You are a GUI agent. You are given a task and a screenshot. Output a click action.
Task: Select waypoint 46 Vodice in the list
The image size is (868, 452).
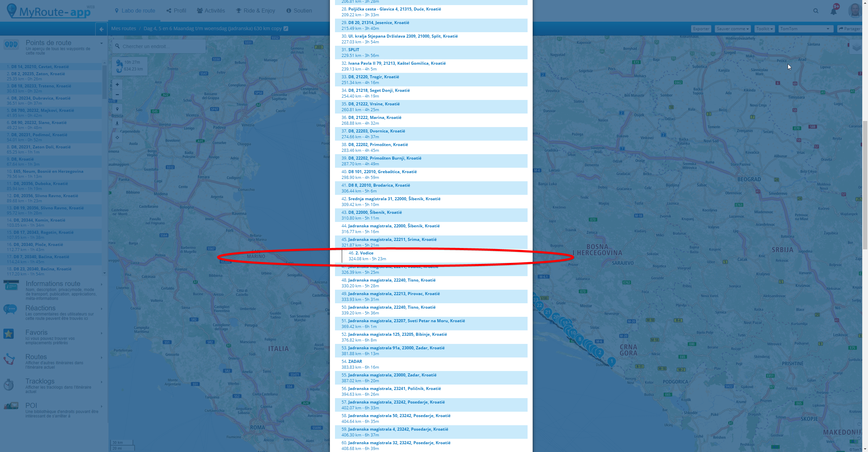point(364,253)
